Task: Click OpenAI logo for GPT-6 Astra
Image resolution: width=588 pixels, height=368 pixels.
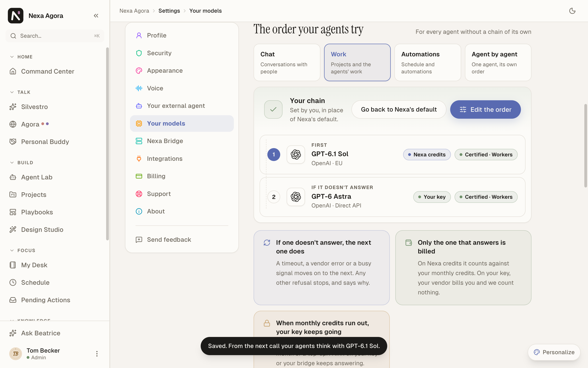Action: point(296,197)
